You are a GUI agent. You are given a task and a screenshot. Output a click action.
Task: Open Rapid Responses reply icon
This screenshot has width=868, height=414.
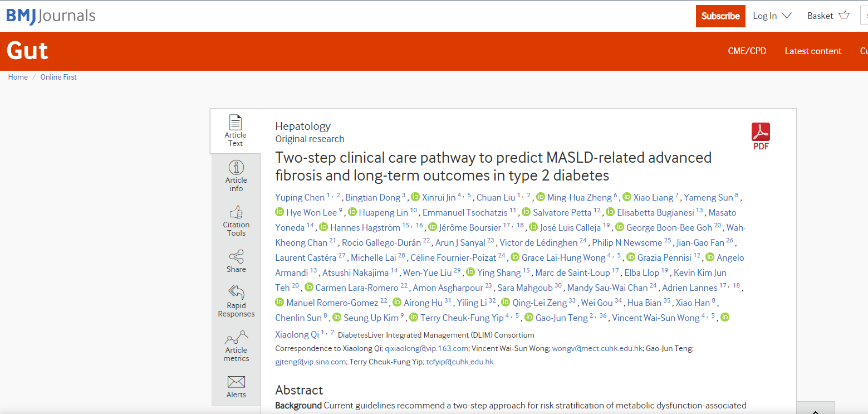[236, 293]
